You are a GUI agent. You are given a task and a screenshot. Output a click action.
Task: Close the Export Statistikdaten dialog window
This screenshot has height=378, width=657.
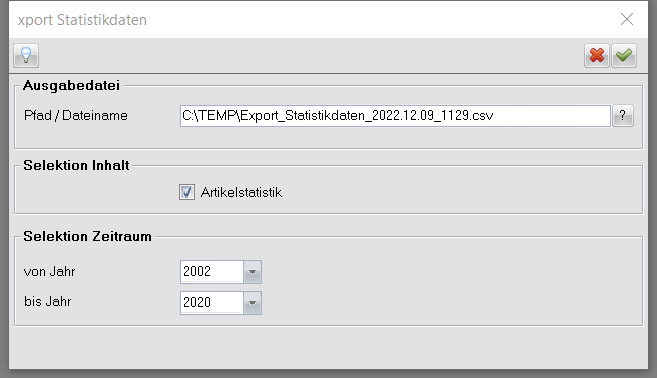pyautogui.click(x=627, y=19)
